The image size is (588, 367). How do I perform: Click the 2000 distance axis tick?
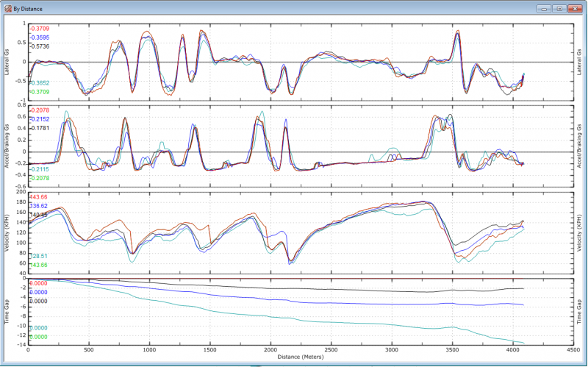point(270,350)
